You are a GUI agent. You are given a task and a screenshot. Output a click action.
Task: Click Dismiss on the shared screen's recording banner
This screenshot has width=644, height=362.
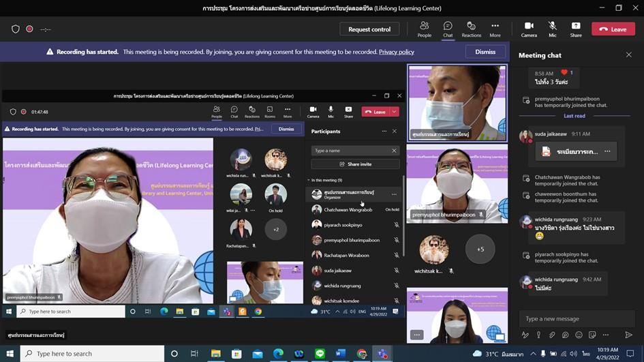(286, 129)
